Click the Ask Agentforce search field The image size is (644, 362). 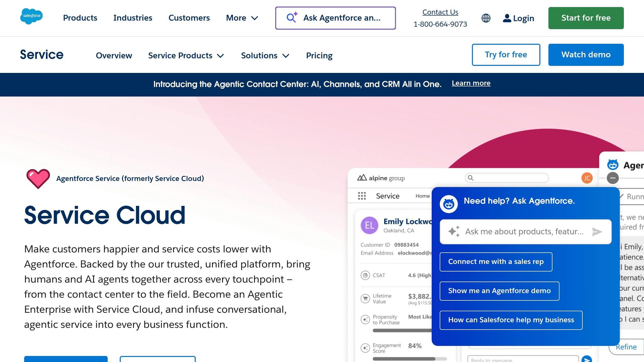pyautogui.click(x=336, y=18)
